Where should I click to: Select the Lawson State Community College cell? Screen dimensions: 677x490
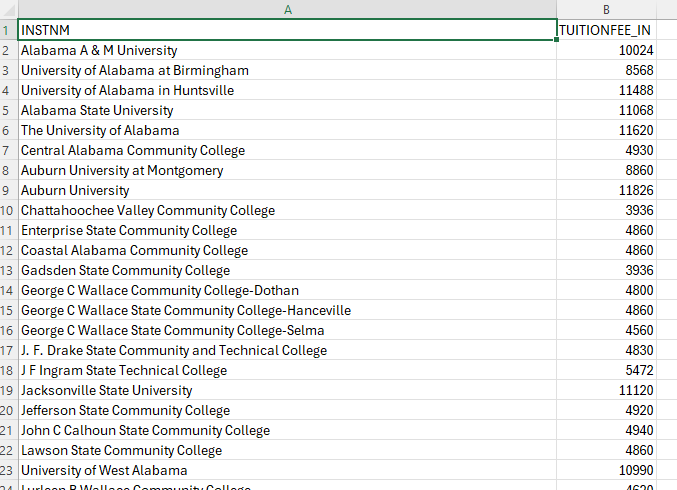[287, 450]
